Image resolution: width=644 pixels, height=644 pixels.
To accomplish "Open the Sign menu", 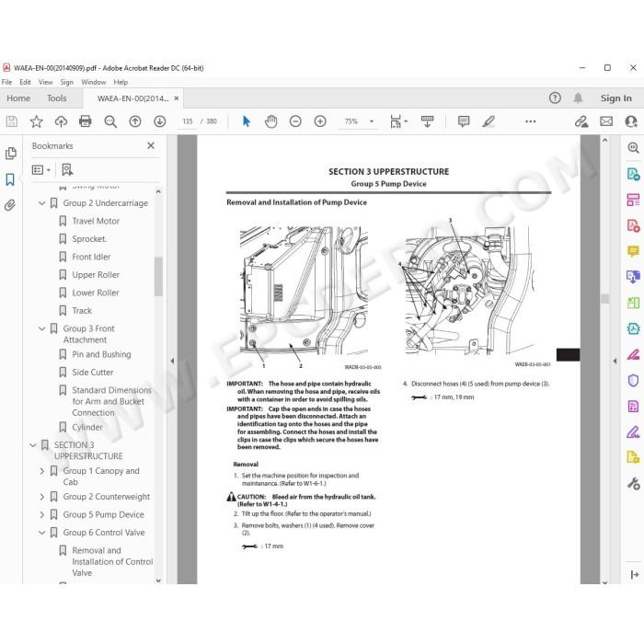I will [66, 82].
